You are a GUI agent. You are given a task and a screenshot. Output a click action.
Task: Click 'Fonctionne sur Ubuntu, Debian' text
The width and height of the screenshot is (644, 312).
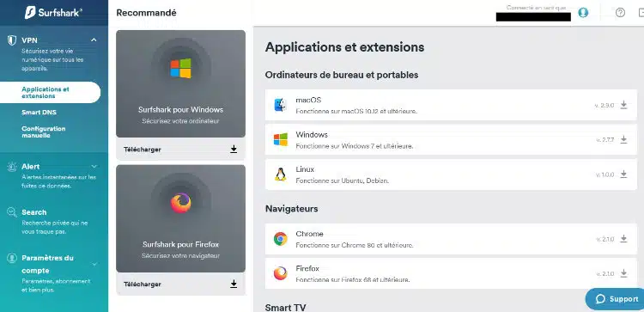pos(342,180)
